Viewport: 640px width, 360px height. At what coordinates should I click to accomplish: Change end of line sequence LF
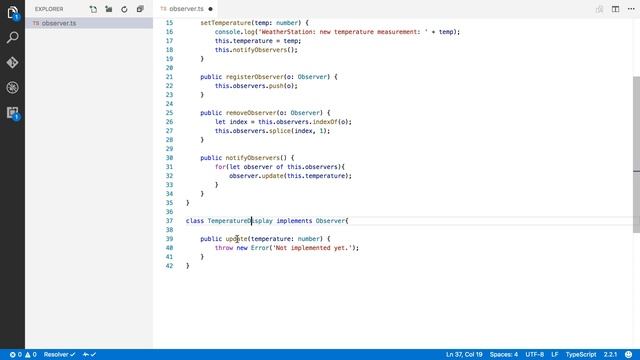(555, 355)
